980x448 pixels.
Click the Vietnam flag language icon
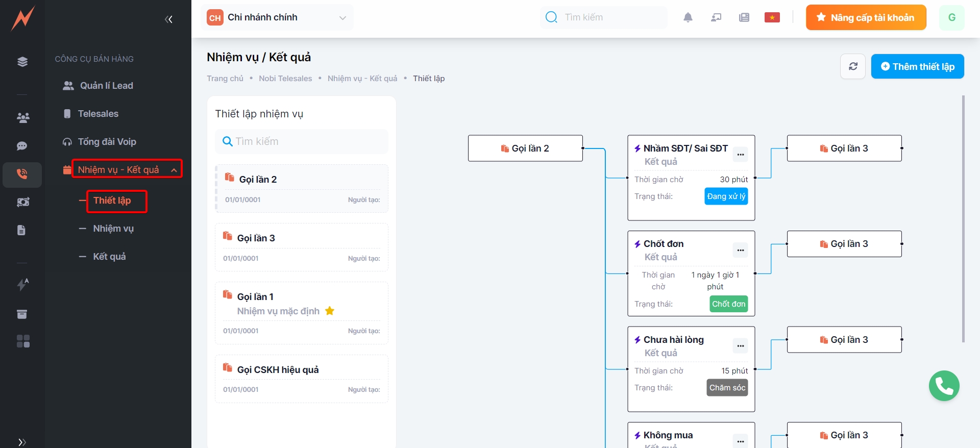tap(772, 17)
